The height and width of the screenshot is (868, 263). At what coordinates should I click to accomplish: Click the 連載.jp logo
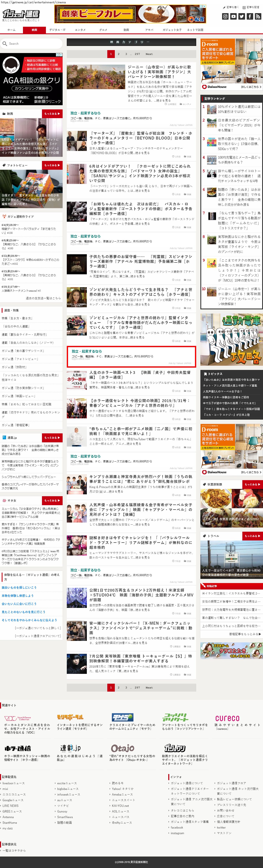70,748
